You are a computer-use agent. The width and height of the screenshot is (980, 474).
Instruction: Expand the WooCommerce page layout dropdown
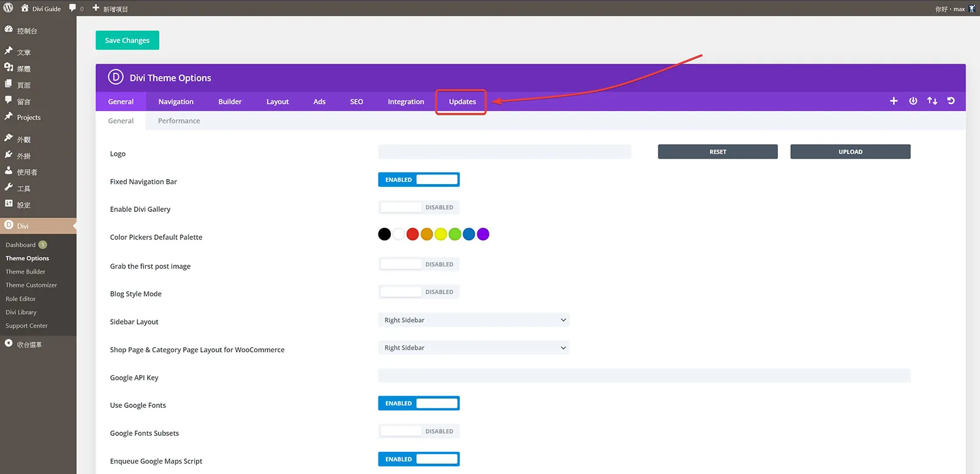click(x=474, y=348)
